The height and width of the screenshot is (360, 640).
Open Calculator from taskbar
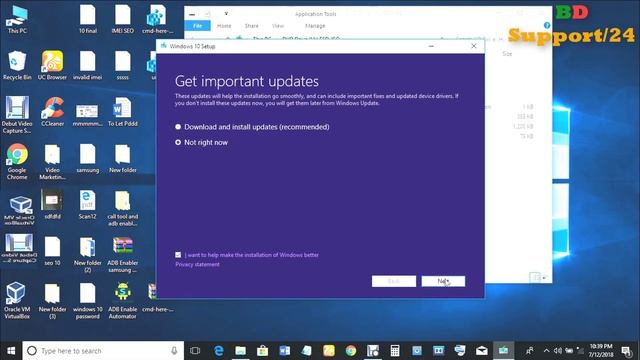pyautogui.click(x=395, y=351)
